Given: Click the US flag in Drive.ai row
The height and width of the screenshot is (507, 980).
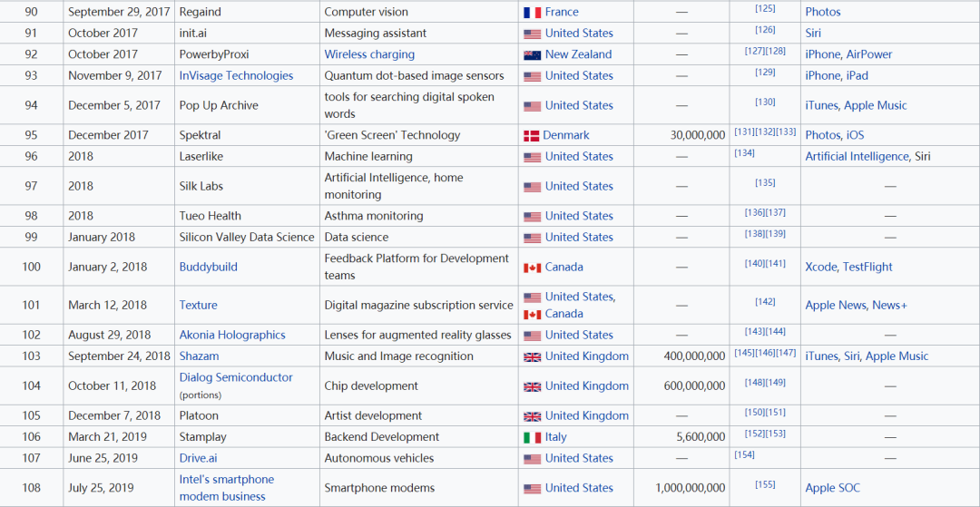Looking at the screenshot, I should [532, 459].
